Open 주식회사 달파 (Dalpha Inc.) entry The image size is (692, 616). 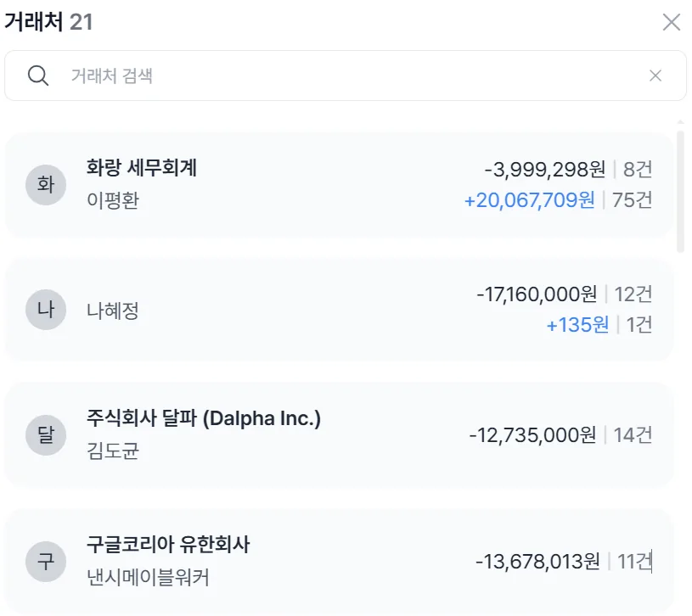pyautogui.click(x=204, y=418)
